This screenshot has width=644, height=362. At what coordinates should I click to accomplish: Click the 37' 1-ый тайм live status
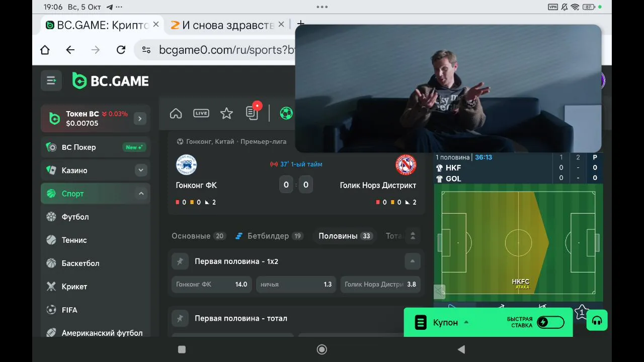296,164
